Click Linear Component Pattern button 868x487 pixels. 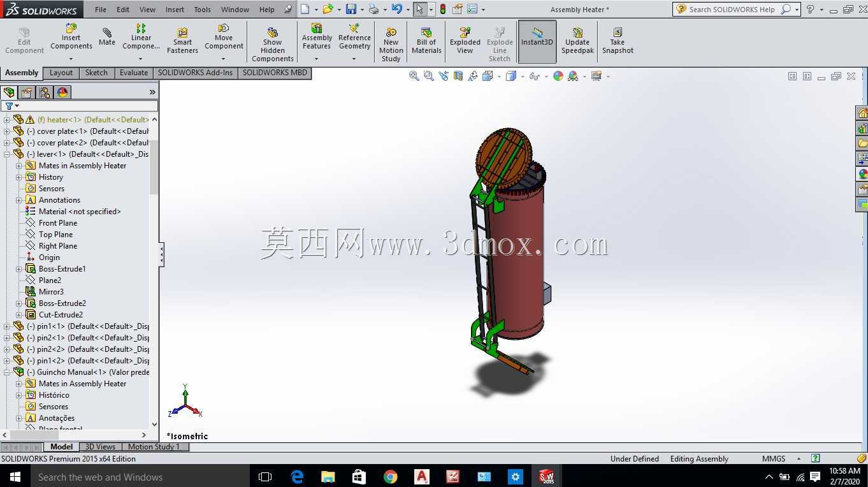point(141,37)
